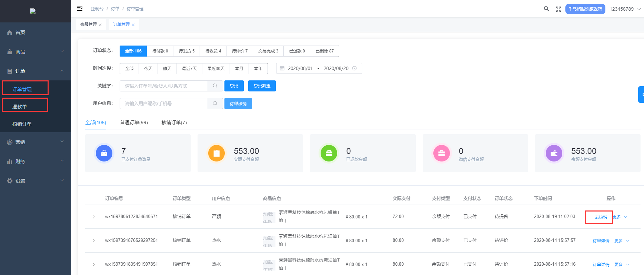
Task: Expand the 商品 sidebar menu chevron
Action: click(62, 51)
